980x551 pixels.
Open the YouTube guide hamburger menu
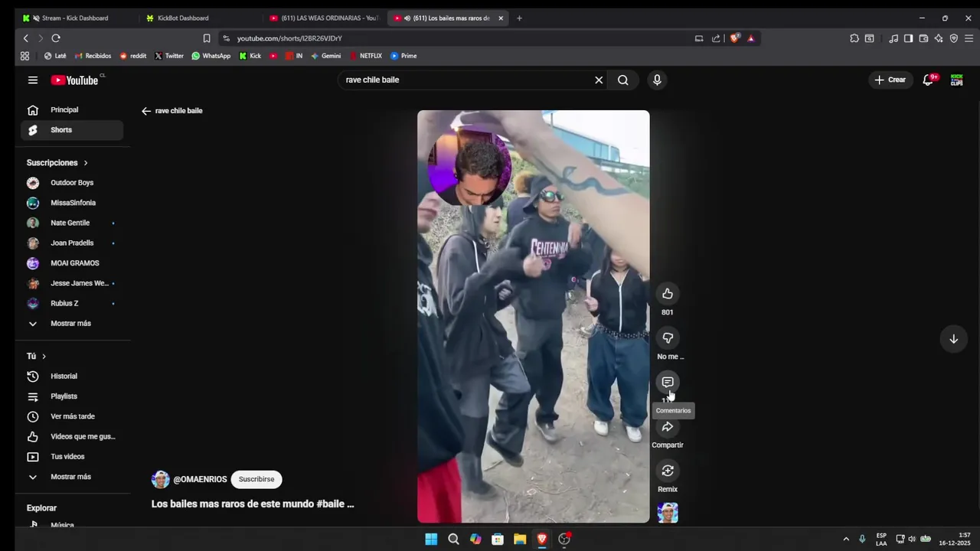33,80
